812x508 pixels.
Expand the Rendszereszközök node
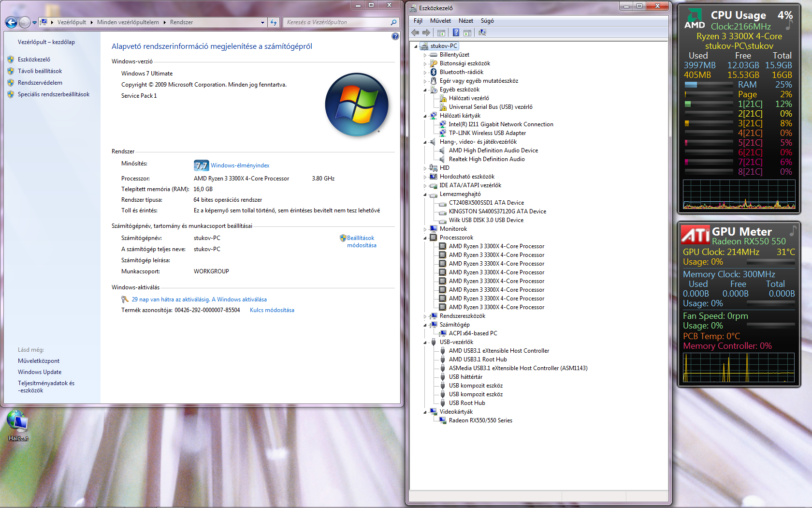[x=425, y=316]
